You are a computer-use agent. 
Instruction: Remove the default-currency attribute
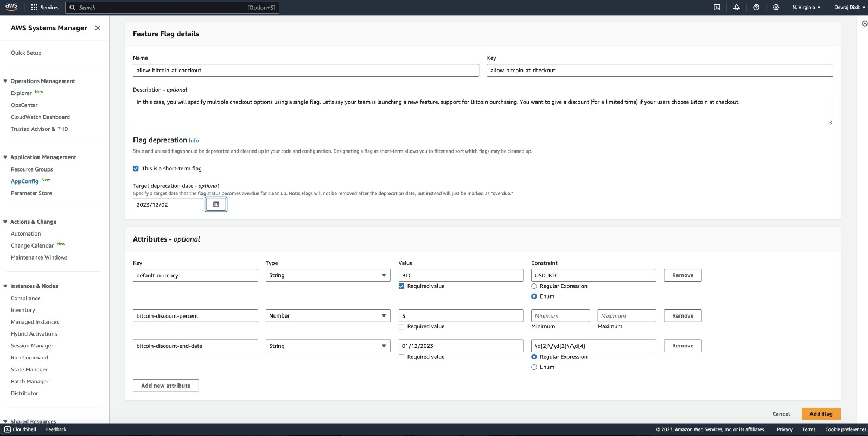[682, 275]
